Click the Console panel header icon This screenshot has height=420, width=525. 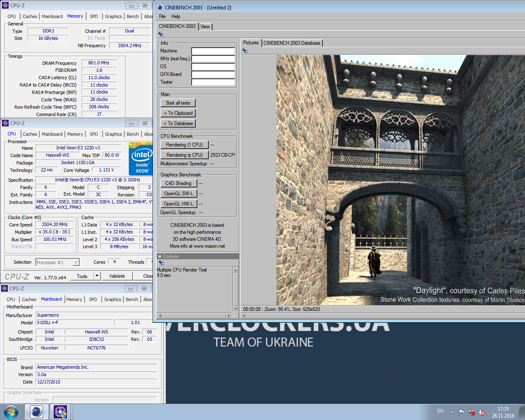(x=160, y=256)
